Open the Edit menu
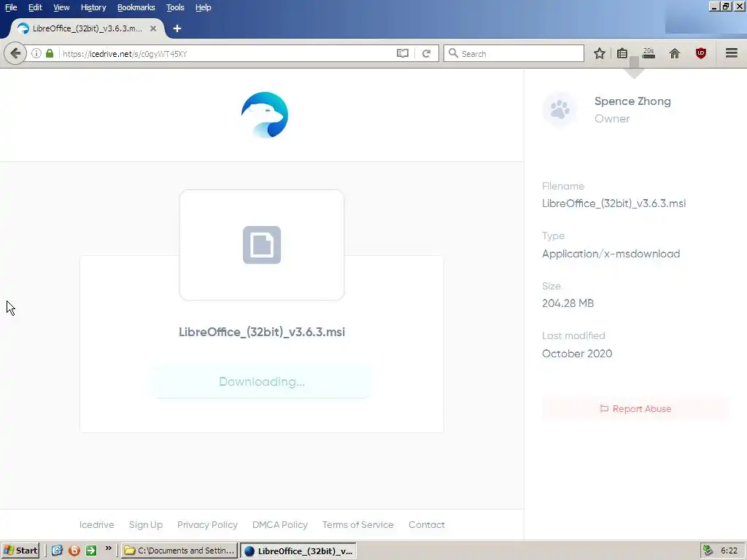Viewport: 747px width, 560px height. [35, 7]
